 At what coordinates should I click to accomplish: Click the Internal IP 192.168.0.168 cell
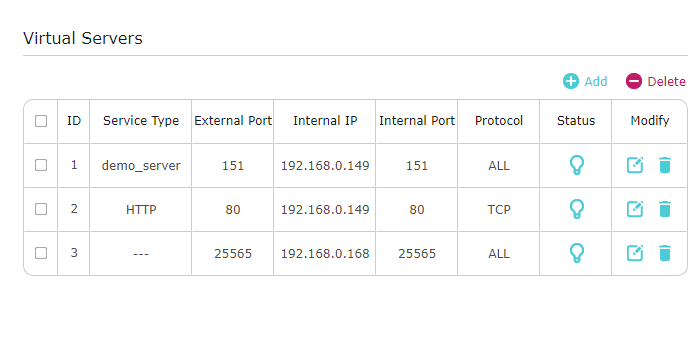pyautogui.click(x=325, y=254)
